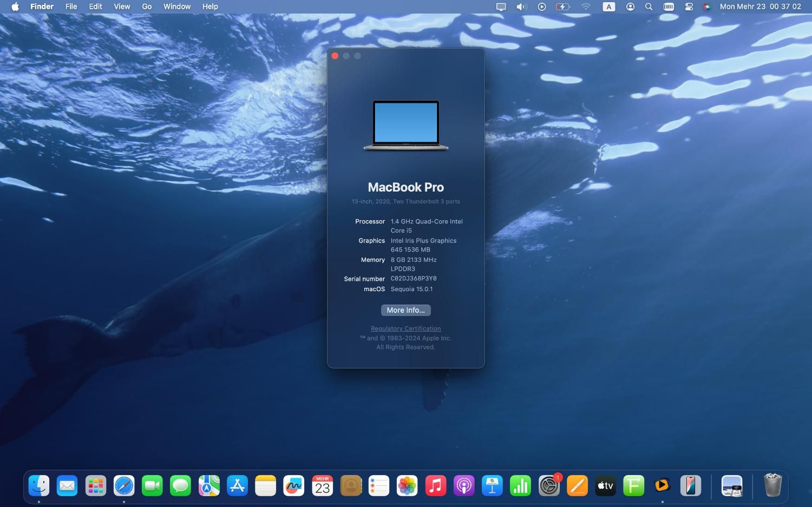The width and height of the screenshot is (812, 507).
Task: Open the Go menu
Action: [x=147, y=6]
